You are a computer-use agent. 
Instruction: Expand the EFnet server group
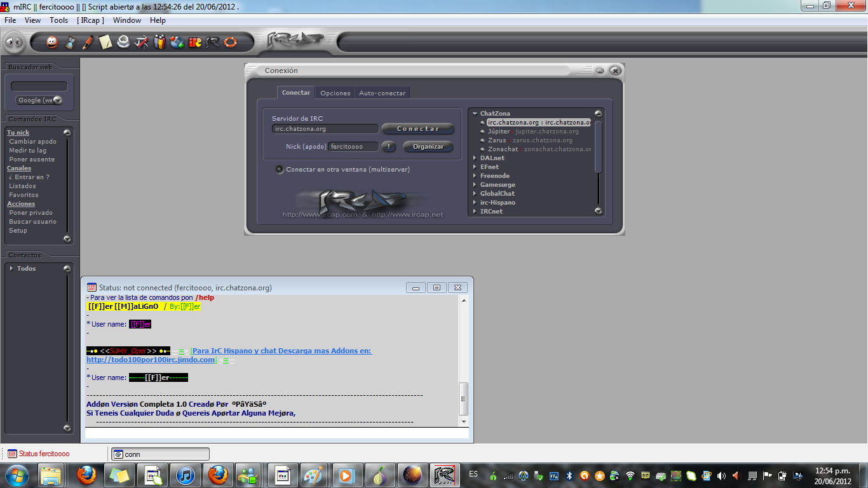(475, 167)
